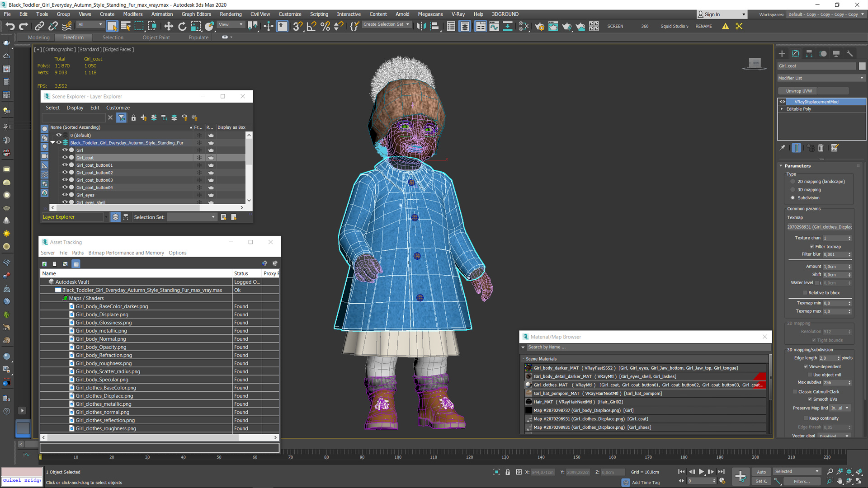
Task: Open Paths menu in Asset Tracking
Action: click(x=78, y=253)
